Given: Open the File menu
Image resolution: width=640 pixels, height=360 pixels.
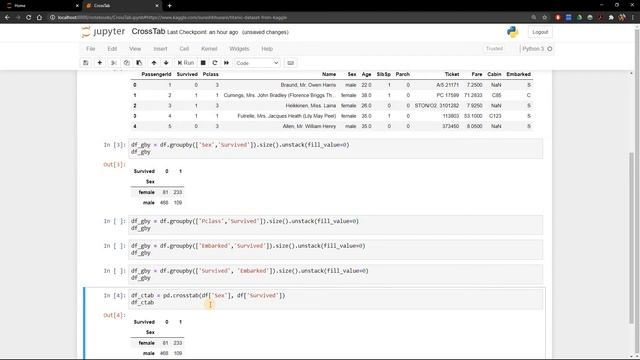Looking at the screenshot, I should pos(91,49).
